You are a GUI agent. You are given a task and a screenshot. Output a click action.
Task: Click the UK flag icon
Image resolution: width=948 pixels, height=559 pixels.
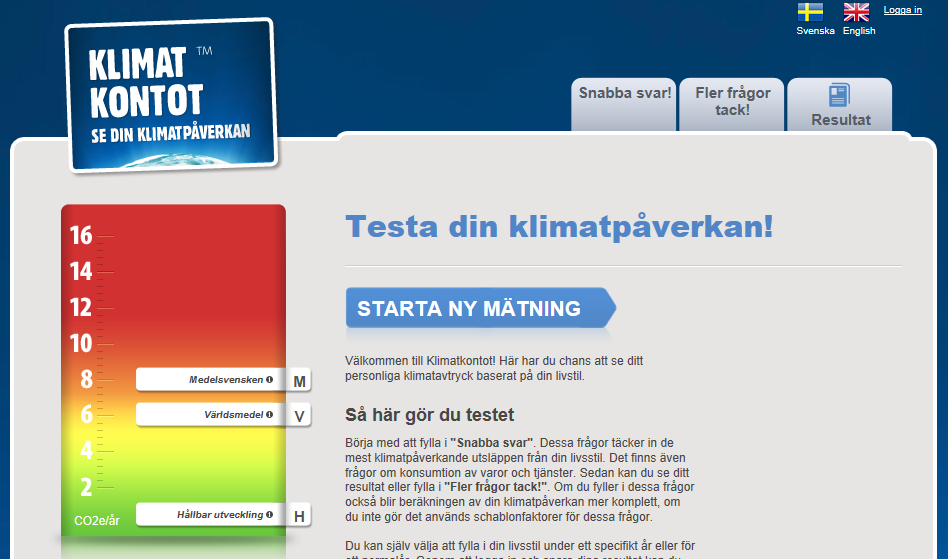[856, 12]
